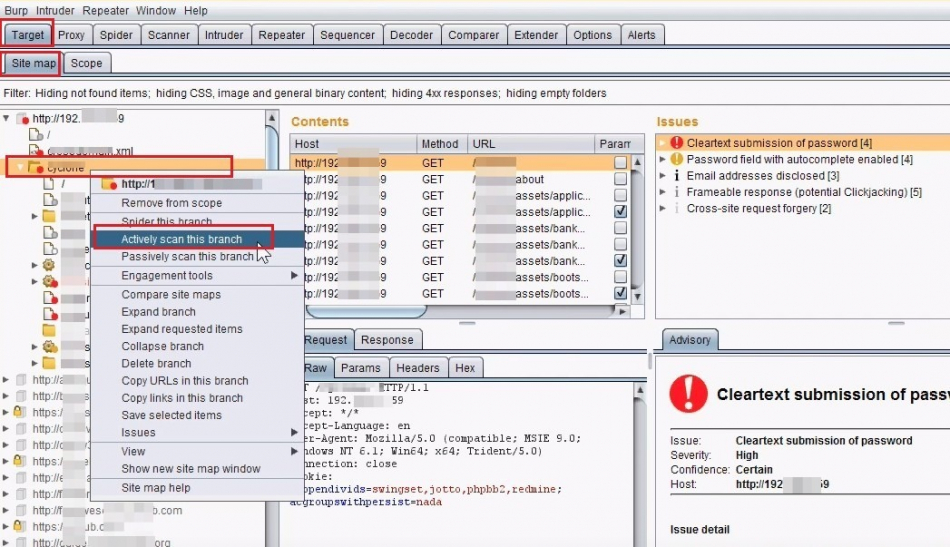Click the site map tree scroll-up arrow
This screenshot has width=950, height=547.
coord(272,118)
